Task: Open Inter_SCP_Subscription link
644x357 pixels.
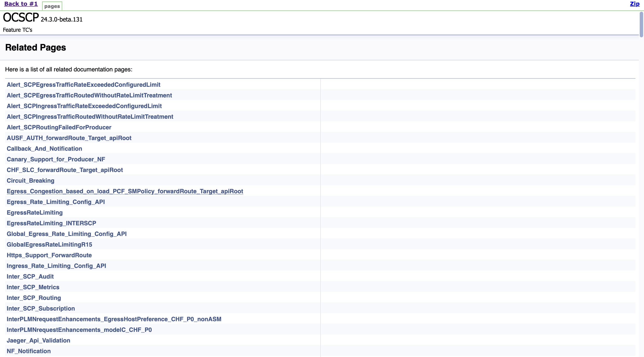Action: click(x=41, y=308)
